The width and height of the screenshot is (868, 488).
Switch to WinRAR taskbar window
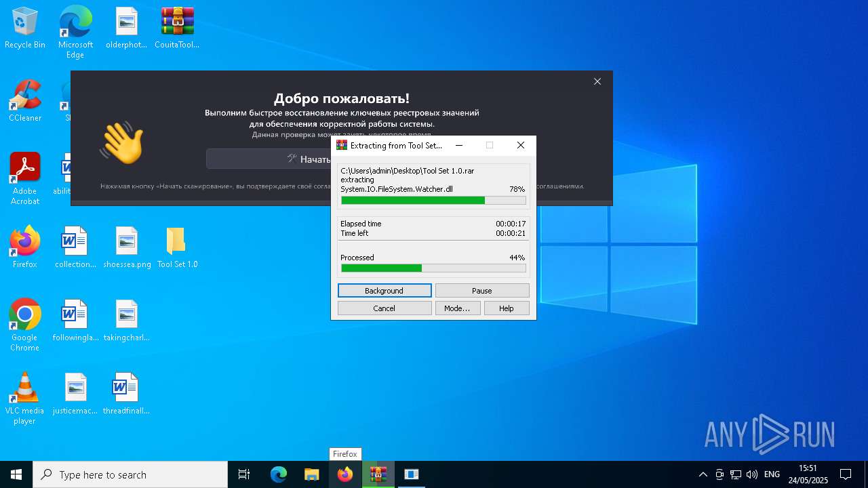click(378, 474)
